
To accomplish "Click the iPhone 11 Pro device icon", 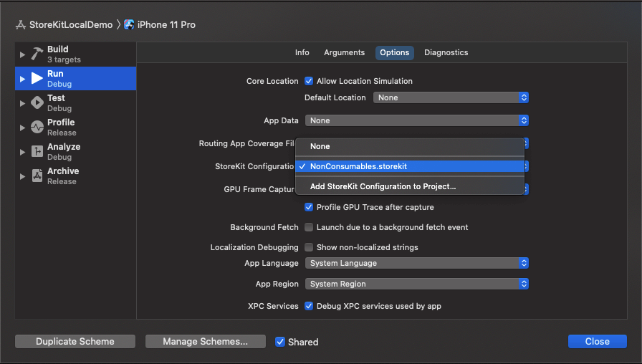I will [129, 24].
